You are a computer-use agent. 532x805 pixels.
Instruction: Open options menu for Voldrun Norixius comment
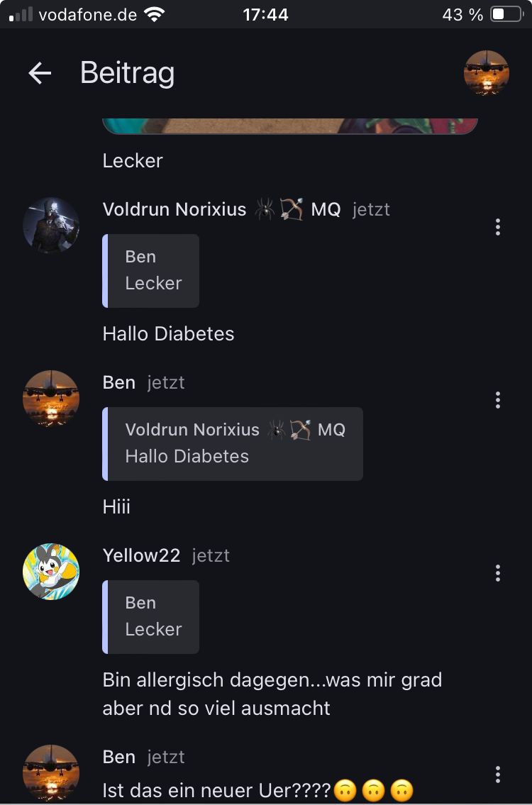(497, 227)
